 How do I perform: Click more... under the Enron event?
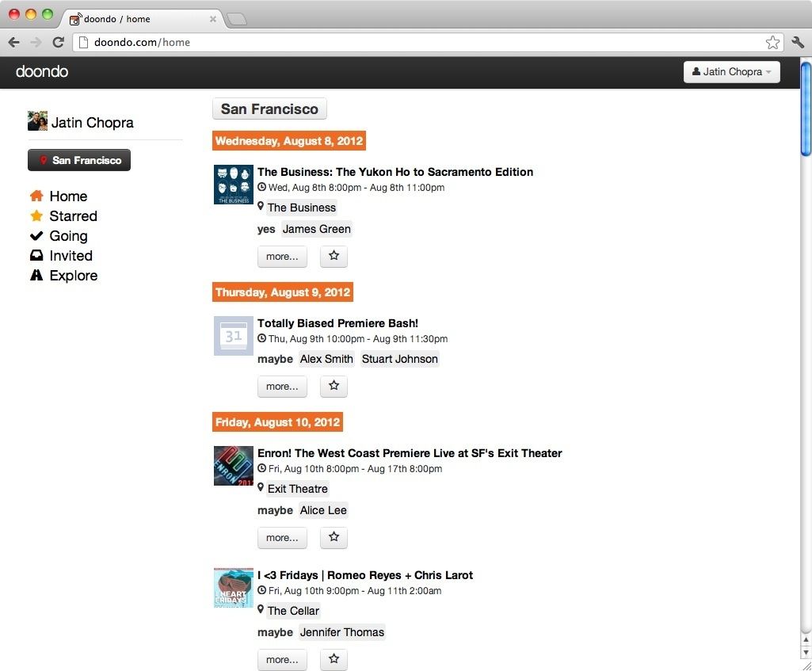coord(282,537)
